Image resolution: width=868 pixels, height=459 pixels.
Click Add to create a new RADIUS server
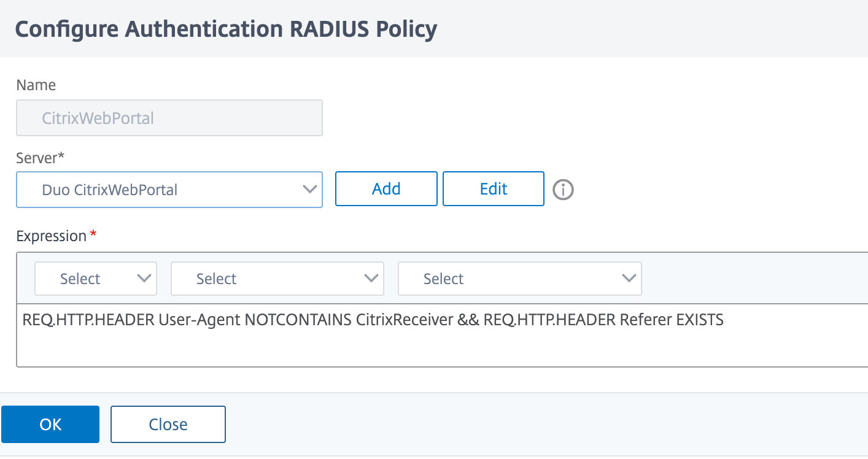tap(386, 188)
